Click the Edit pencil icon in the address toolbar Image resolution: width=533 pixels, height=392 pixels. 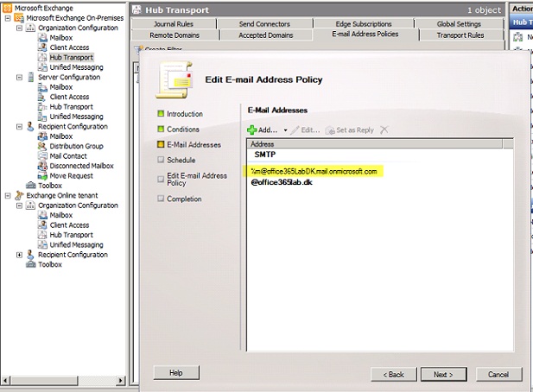[295, 130]
